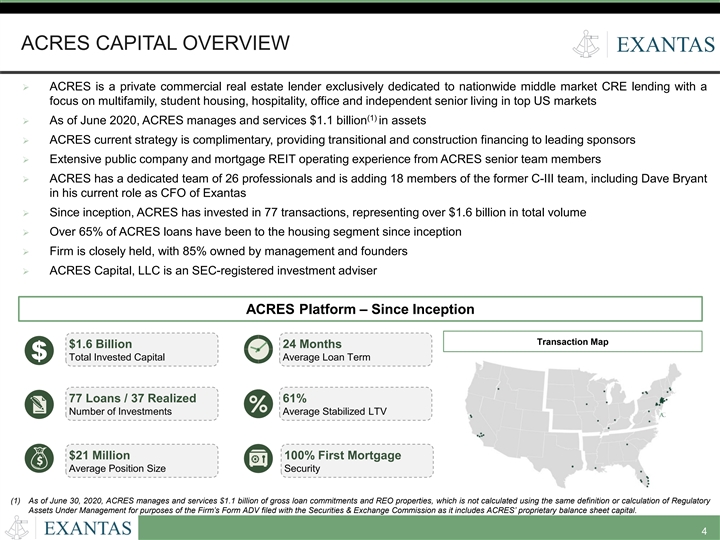Click the safe icon beside First Mortgage Security
This screenshot has width=720, height=540.
pyautogui.click(x=259, y=458)
